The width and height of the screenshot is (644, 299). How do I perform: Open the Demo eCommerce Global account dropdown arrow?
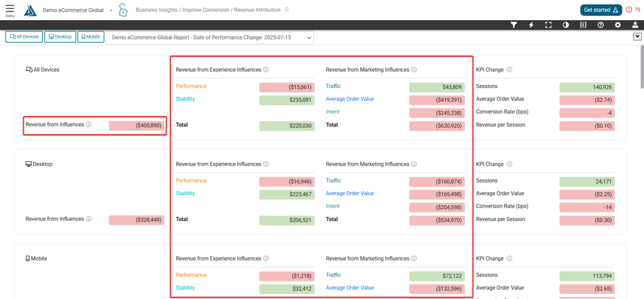pyautogui.click(x=111, y=10)
